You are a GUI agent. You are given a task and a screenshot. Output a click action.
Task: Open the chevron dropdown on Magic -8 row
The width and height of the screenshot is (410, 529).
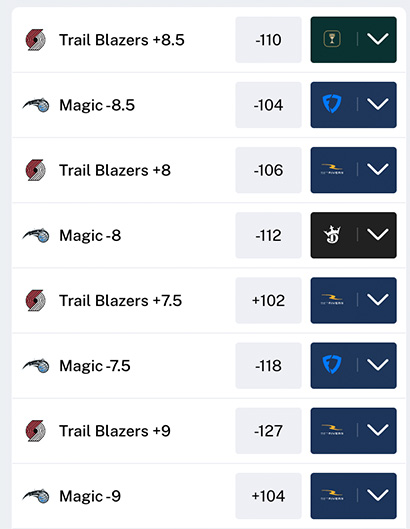(x=378, y=234)
